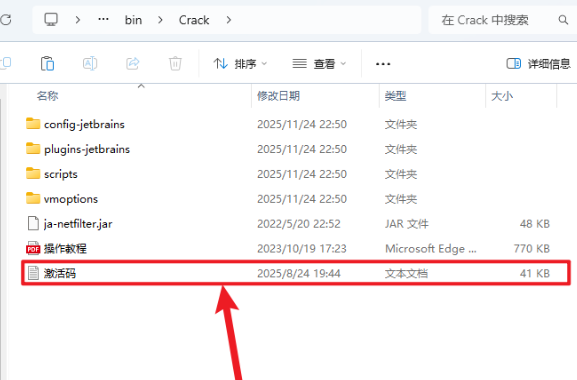Click the Paste toolbar icon
This screenshot has height=380, width=577.
click(47, 64)
